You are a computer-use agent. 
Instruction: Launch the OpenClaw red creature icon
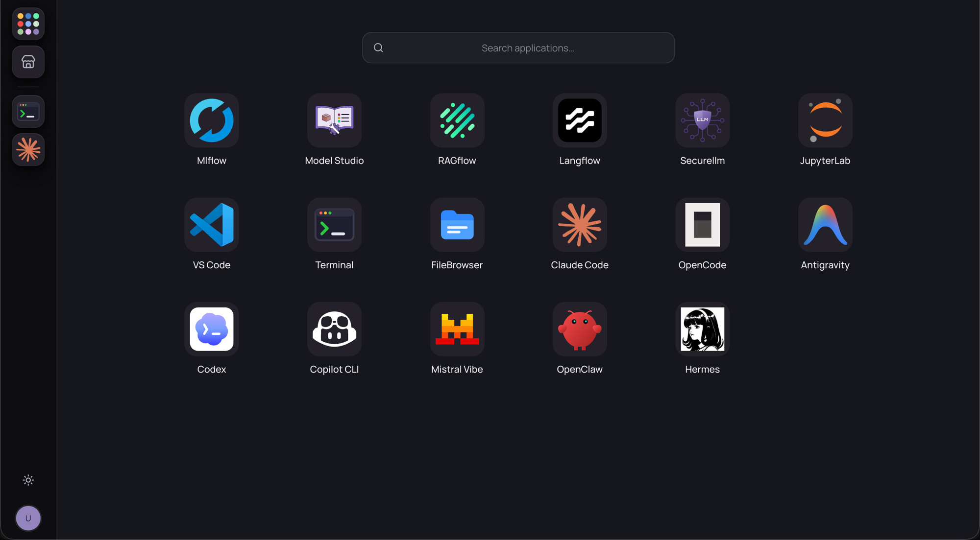580,329
